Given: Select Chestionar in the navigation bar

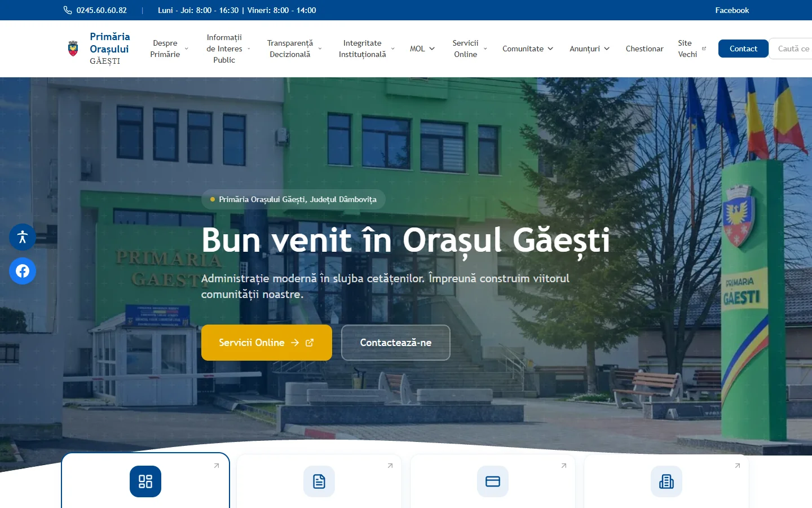Looking at the screenshot, I should [x=644, y=49].
